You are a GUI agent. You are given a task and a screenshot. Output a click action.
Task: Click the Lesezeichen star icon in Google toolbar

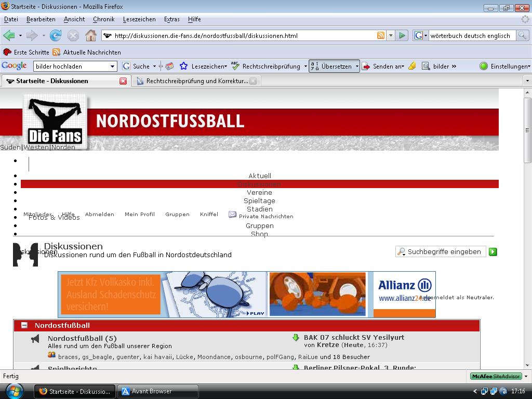point(183,66)
